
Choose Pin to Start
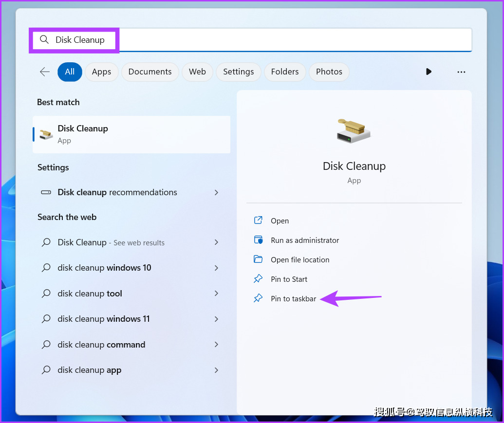tap(289, 279)
